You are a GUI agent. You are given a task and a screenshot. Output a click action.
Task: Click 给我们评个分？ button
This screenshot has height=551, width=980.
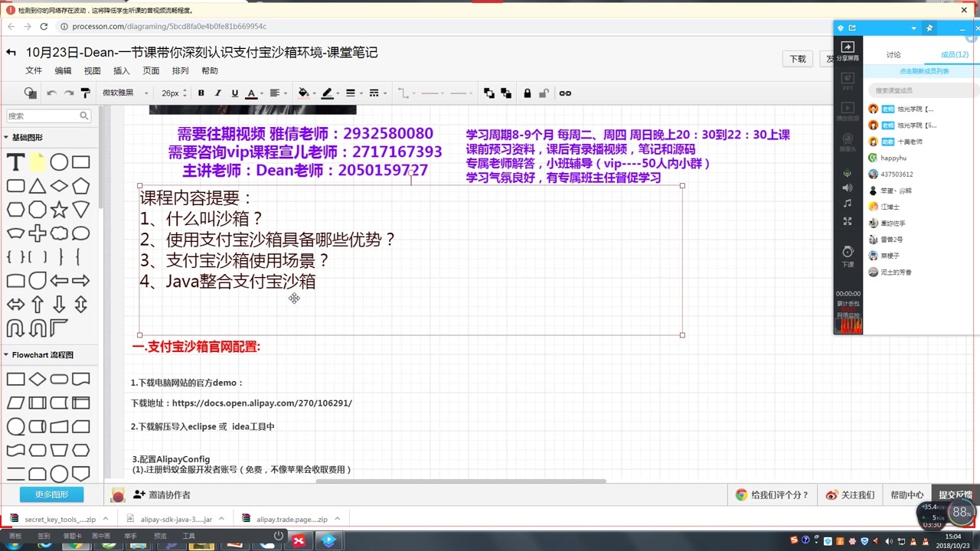click(x=772, y=495)
